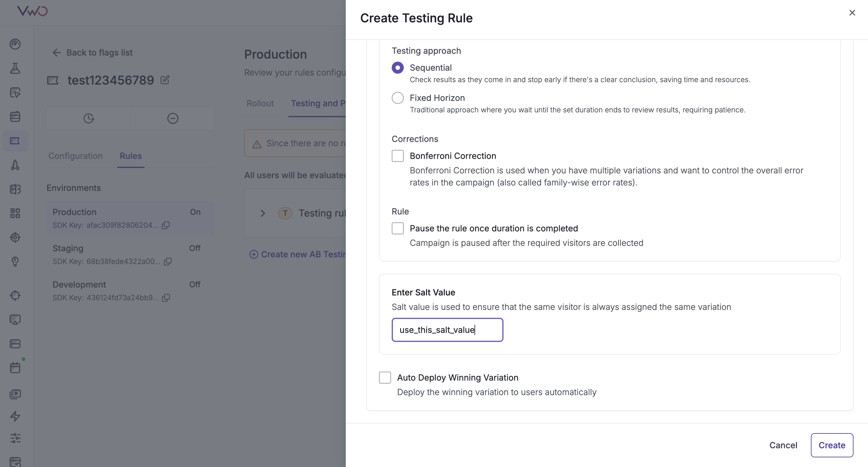The height and width of the screenshot is (467, 868).
Task: Open the target goals icon in sidebar
Action: (x=15, y=237)
